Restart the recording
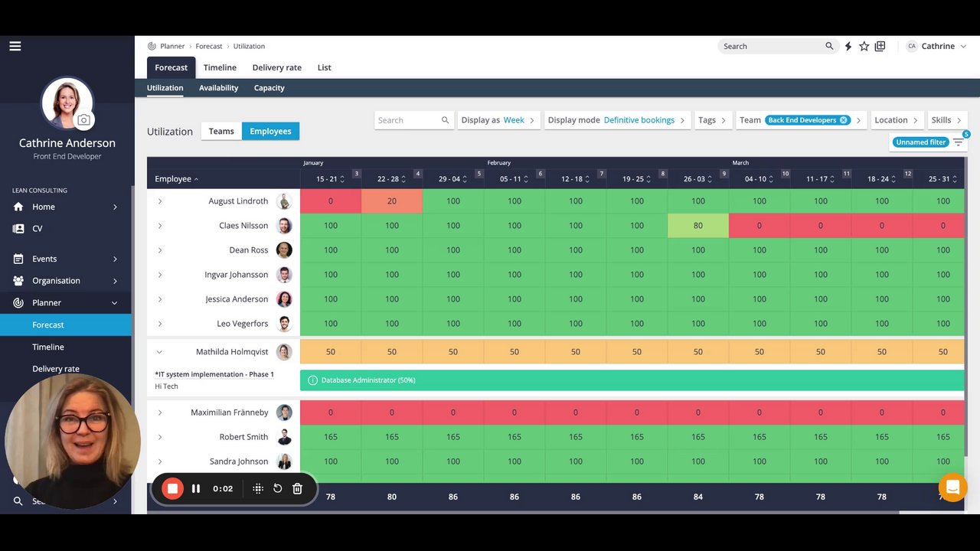 [277, 488]
